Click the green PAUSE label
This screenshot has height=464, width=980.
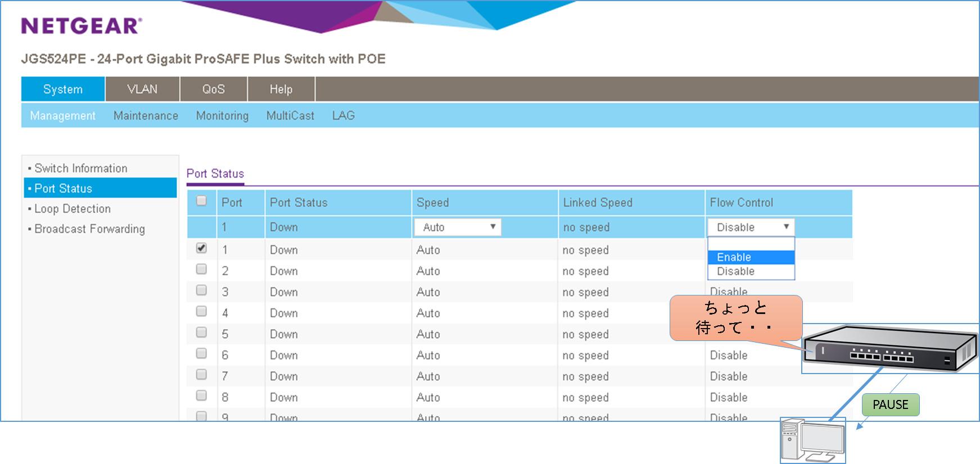click(890, 404)
